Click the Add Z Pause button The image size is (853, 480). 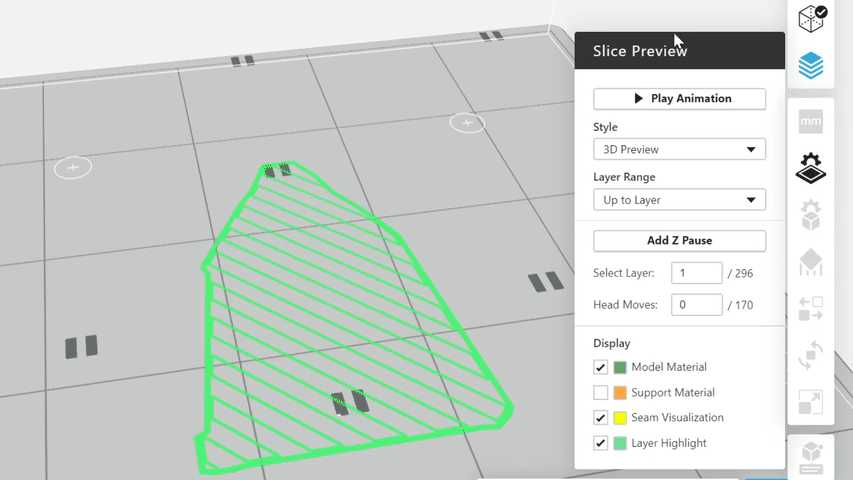(x=679, y=241)
